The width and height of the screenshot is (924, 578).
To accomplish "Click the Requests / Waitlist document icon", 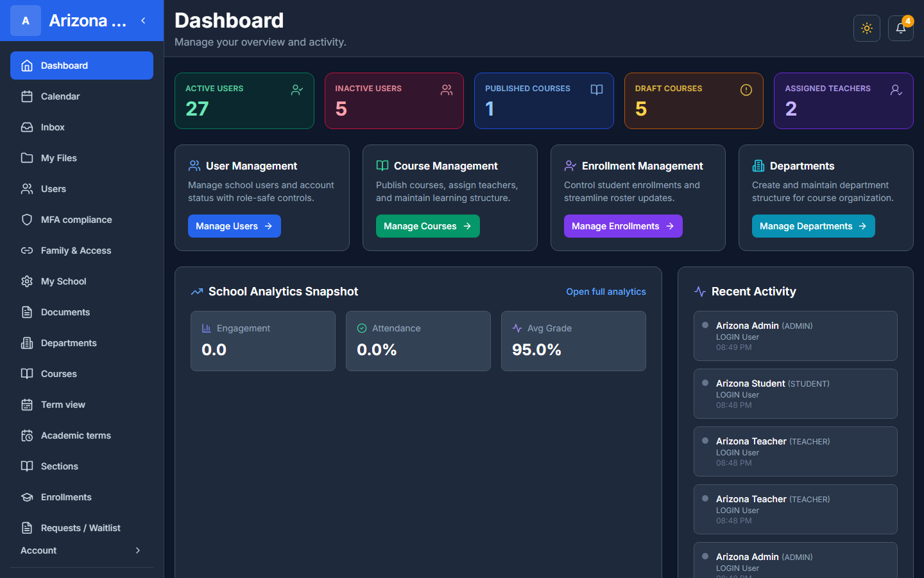I will point(27,528).
